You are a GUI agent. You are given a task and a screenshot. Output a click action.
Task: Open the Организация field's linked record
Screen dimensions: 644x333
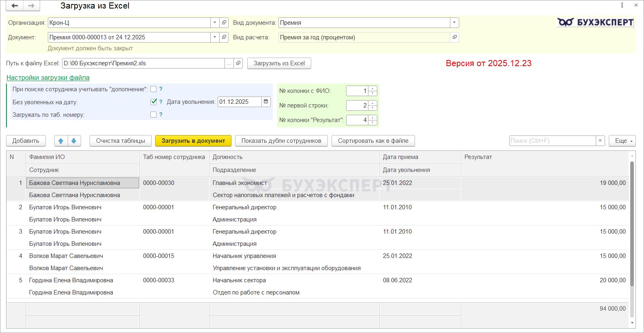click(224, 23)
